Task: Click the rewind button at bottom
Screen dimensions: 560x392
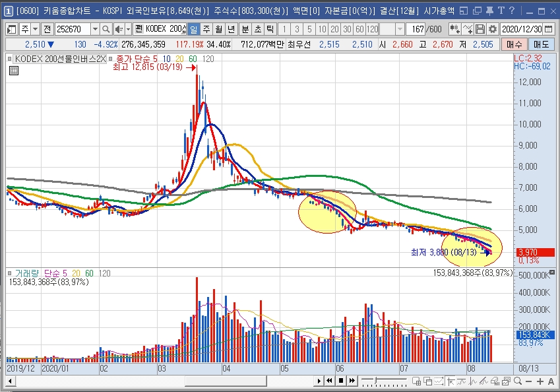Action: (x=329, y=381)
